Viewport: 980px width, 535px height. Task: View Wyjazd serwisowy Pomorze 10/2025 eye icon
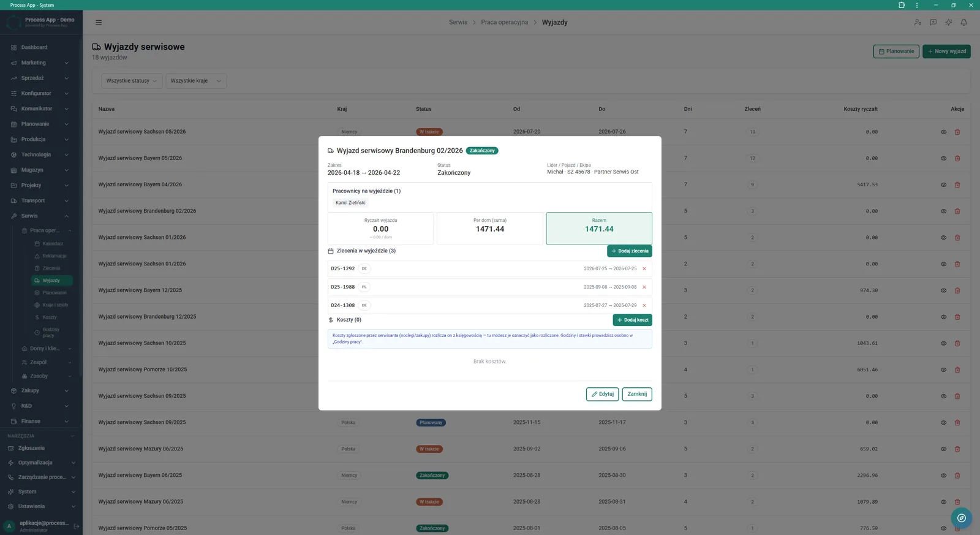(x=943, y=370)
